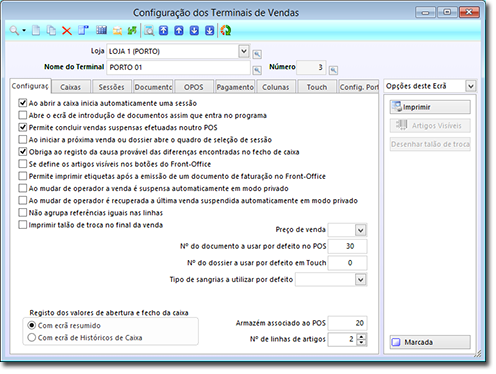This screenshot has height=374, width=496.
Task: Close the Configuração dos Terminais de Vendas window
Action: coord(469,12)
